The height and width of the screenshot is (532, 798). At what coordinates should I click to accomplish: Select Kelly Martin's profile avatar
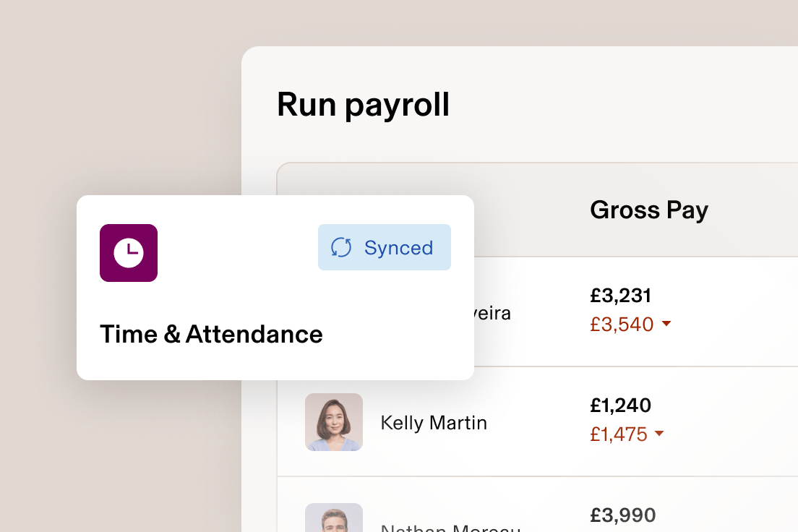click(334, 422)
